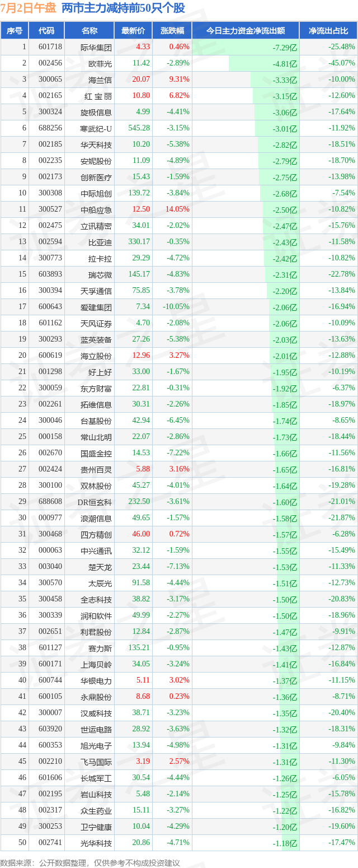Click stock name 贵州百灵
The image size is (358, 868).
point(96,470)
